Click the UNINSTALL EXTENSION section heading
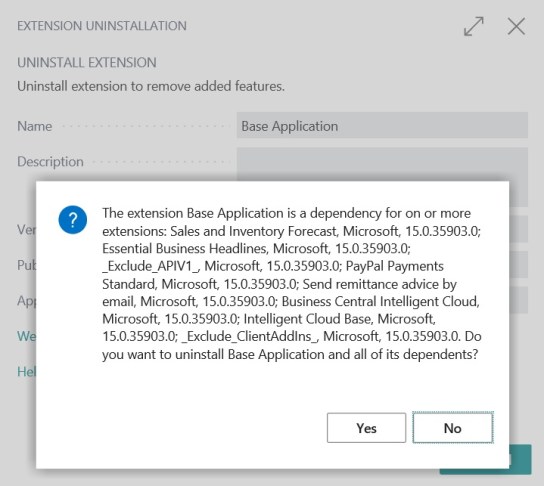The height and width of the screenshot is (486, 544). click(x=87, y=62)
